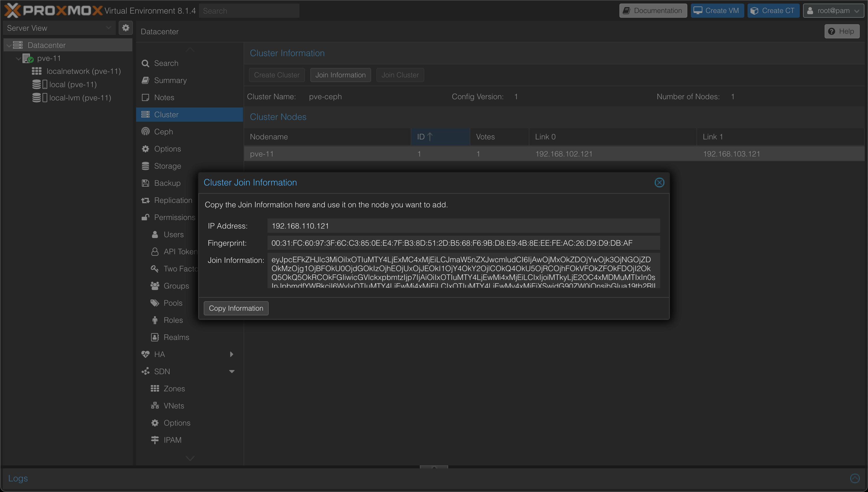Click the IPAM signpost icon
Image resolution: width=868 pixels, height=492 pixels.
155,440
